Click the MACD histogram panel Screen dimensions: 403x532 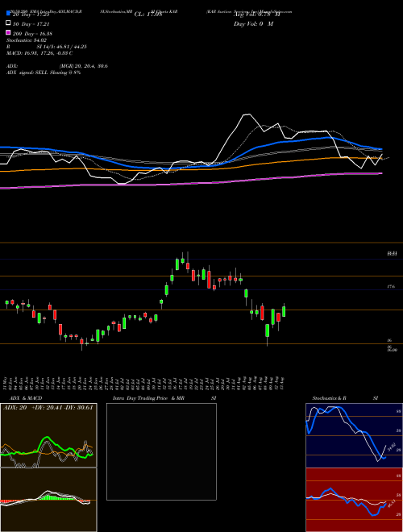48,500
